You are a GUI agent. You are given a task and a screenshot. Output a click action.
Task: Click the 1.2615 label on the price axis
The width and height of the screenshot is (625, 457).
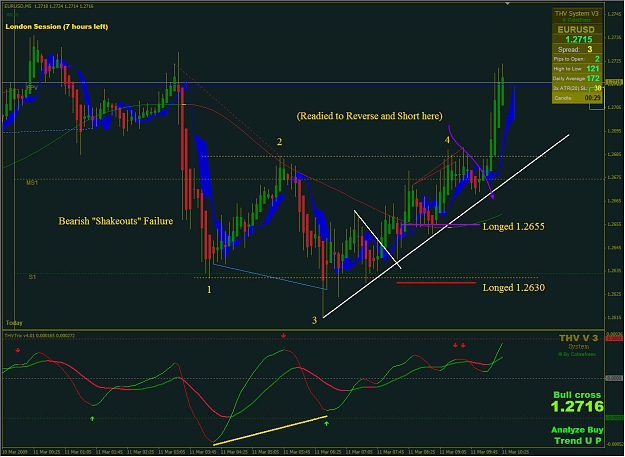pos(614,318)
